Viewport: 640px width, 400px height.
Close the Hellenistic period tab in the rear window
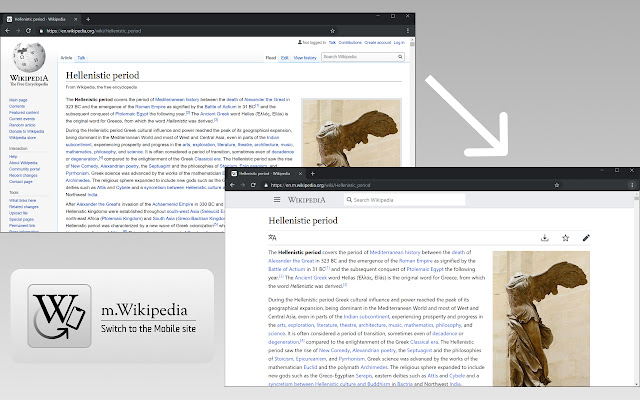[76, 19]
